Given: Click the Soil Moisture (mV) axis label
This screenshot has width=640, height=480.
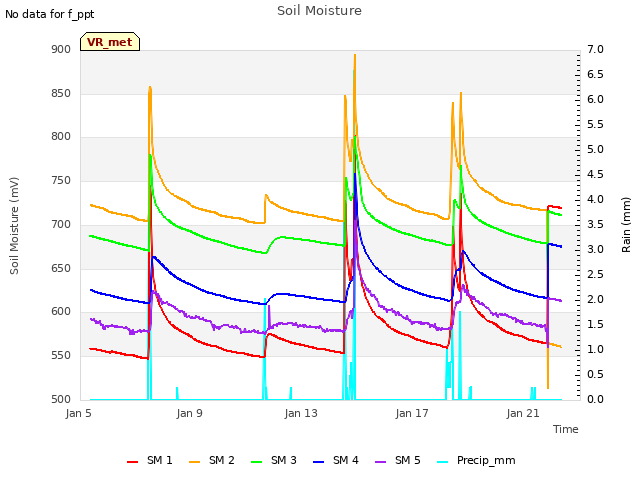Looking at the screenshot, I should [14, 226].
